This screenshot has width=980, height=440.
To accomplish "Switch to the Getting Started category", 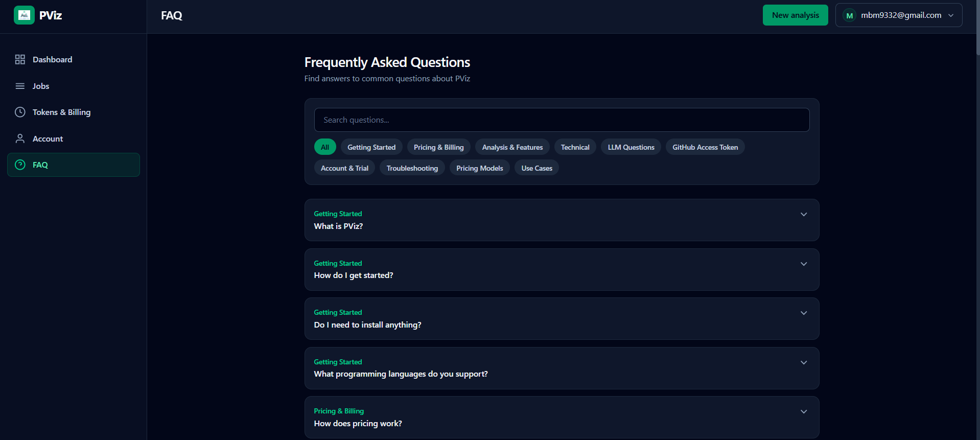I will (x=371, y=147).
